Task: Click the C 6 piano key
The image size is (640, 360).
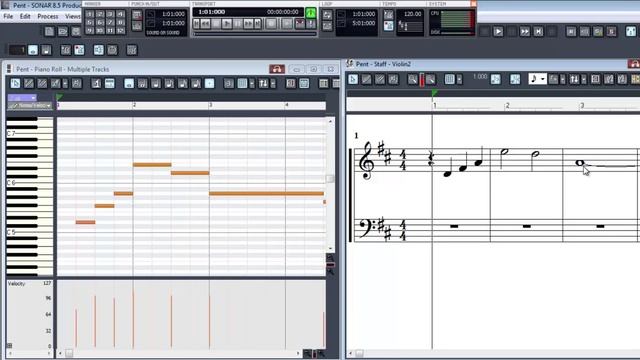Action: pyautogui.click(x=29, y=182)
